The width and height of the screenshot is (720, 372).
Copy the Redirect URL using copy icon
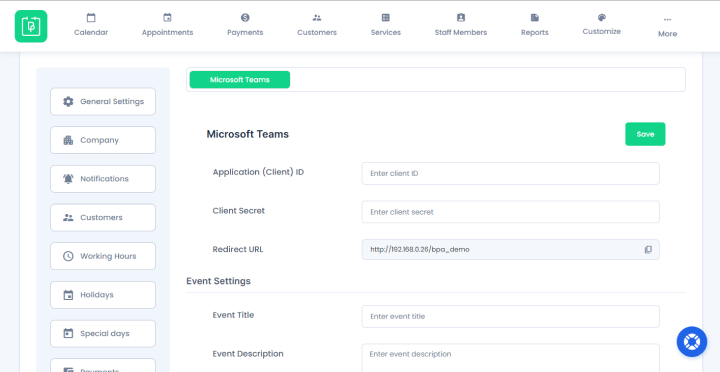click(648, 249)
